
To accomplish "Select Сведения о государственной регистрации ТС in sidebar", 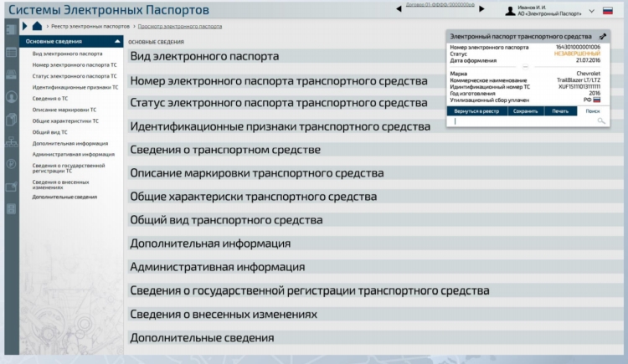I will point(69,168).
